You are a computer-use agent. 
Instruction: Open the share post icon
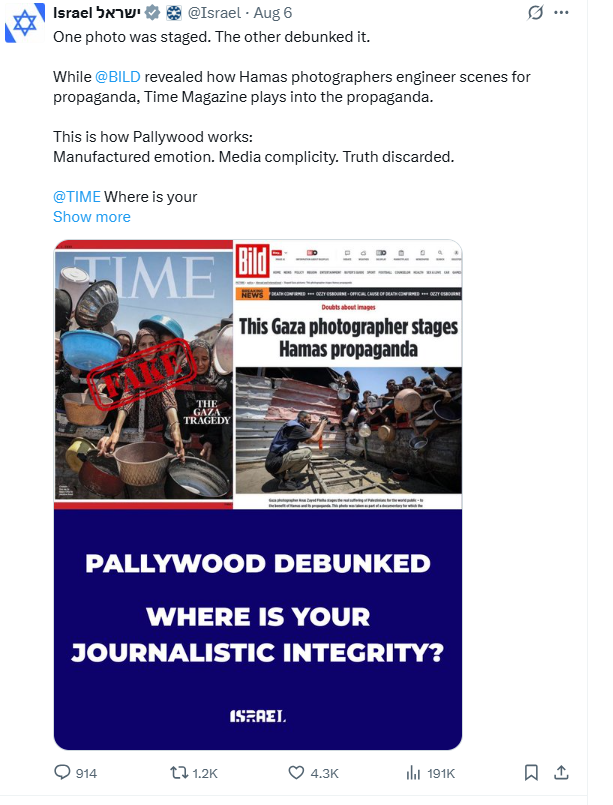(x=562, y=773)
